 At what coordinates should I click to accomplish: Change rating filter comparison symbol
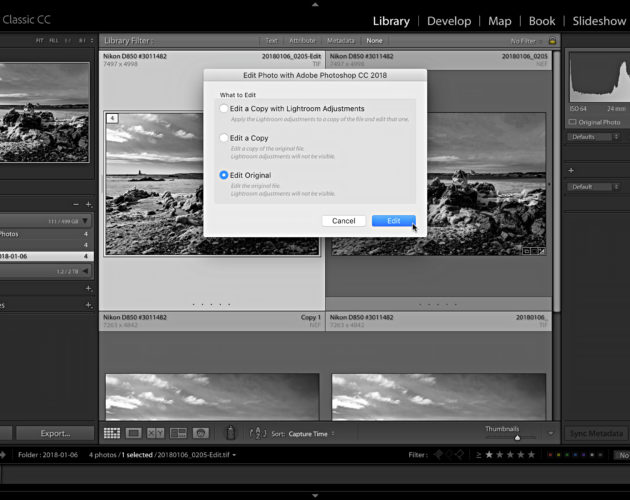pyautogui.click(x=479, y=455)
